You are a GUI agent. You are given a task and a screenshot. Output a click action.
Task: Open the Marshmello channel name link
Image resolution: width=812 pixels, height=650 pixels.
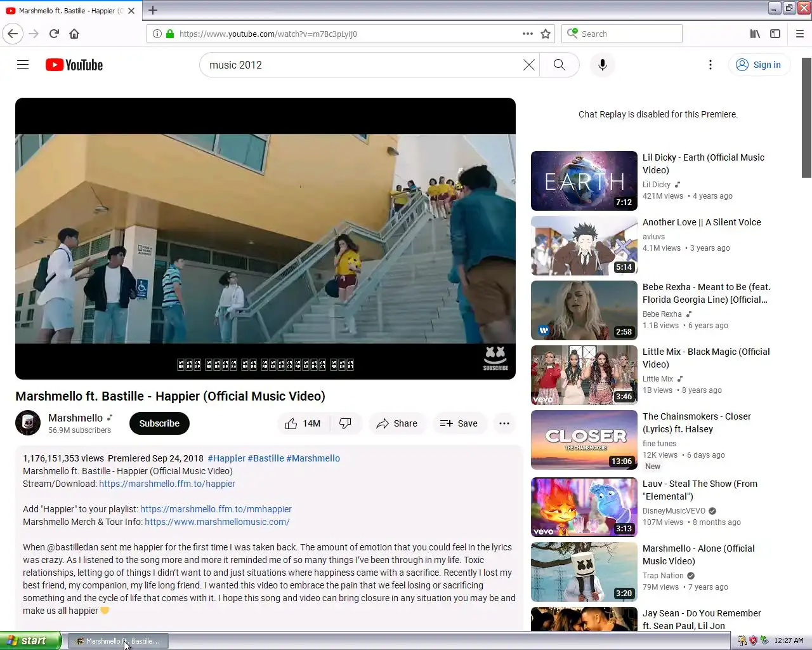[x=75, y=418]
